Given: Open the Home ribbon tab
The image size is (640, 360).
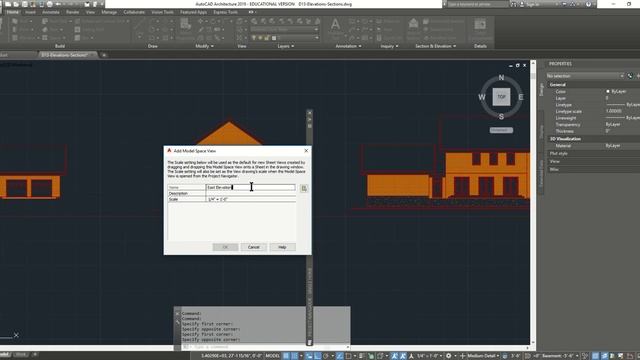Looking at the screenshot, I should [12, 12].
